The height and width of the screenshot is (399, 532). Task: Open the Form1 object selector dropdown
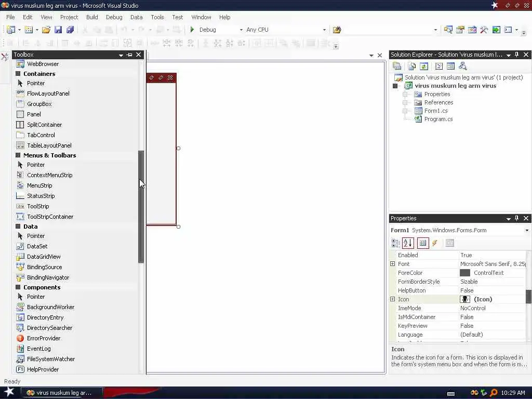click(x=527, y=230)
